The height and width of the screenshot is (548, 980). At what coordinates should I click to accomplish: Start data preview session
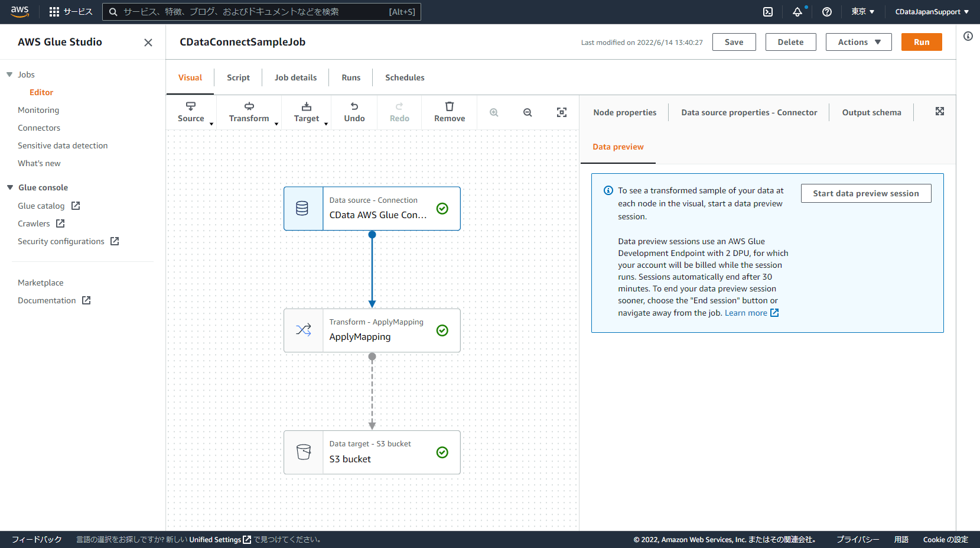(x=866, y=193)
